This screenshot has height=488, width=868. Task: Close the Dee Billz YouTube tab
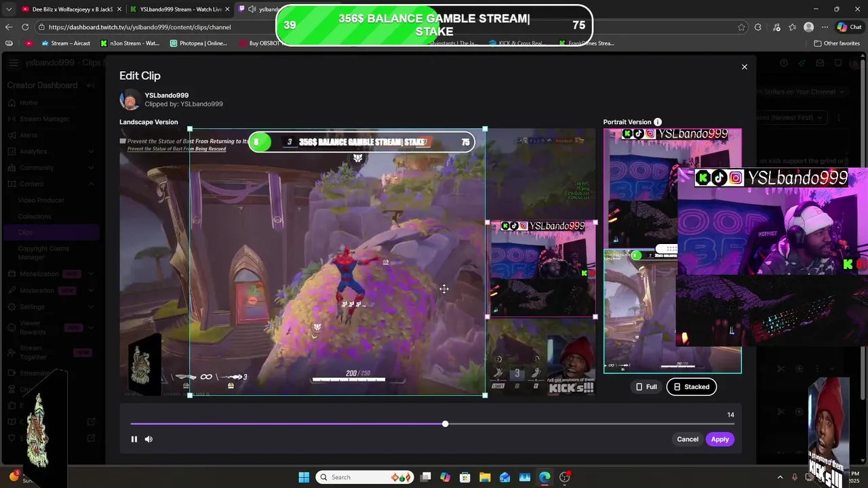[119, 9]
